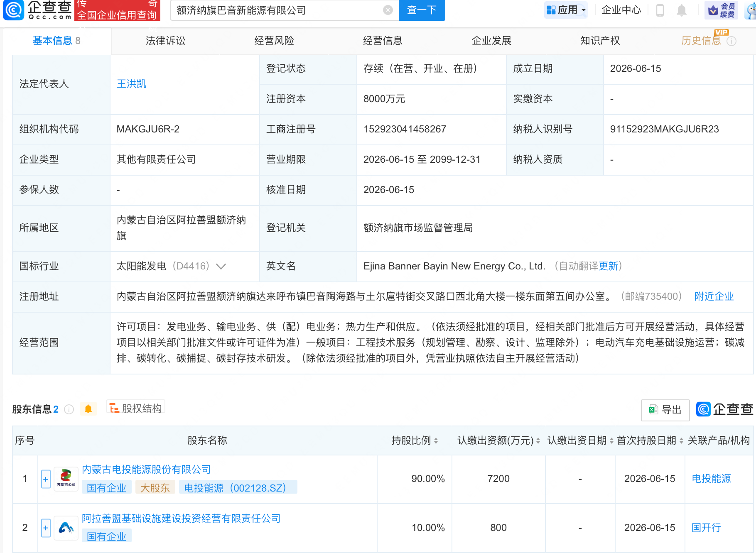Click the Excel icon in the 导出 button

point(653,410)
